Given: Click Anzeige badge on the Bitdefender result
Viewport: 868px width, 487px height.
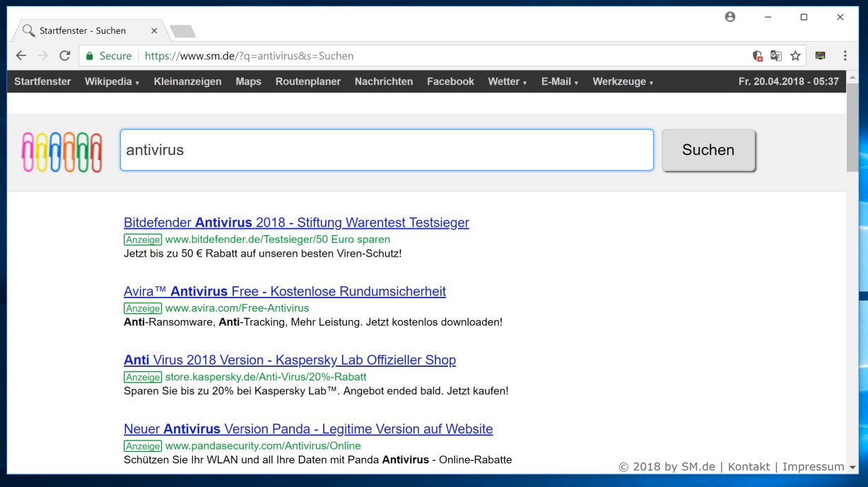Looking at the screenshot, I should (143, 240).
